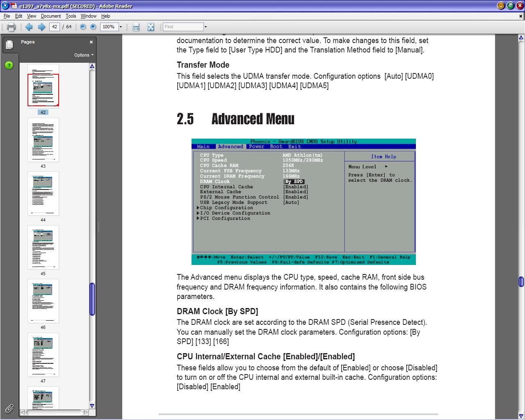Click the 'DRAM Clock [By SPD]' heading
Image resolution: width=525 pixels, height=420 pixels.
click(x=217, y=311)
